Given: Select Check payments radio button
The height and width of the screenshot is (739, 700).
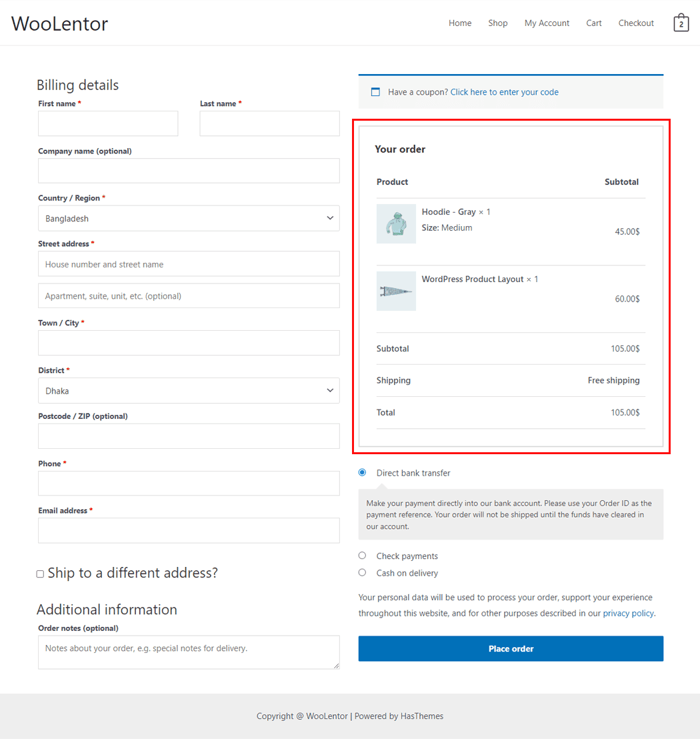Looking at the screenshot, I should 362,556.
